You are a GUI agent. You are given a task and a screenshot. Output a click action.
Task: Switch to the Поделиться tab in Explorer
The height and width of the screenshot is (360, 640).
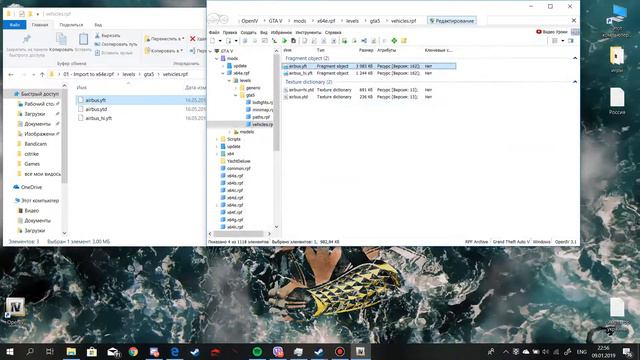(x=71, y=25)
